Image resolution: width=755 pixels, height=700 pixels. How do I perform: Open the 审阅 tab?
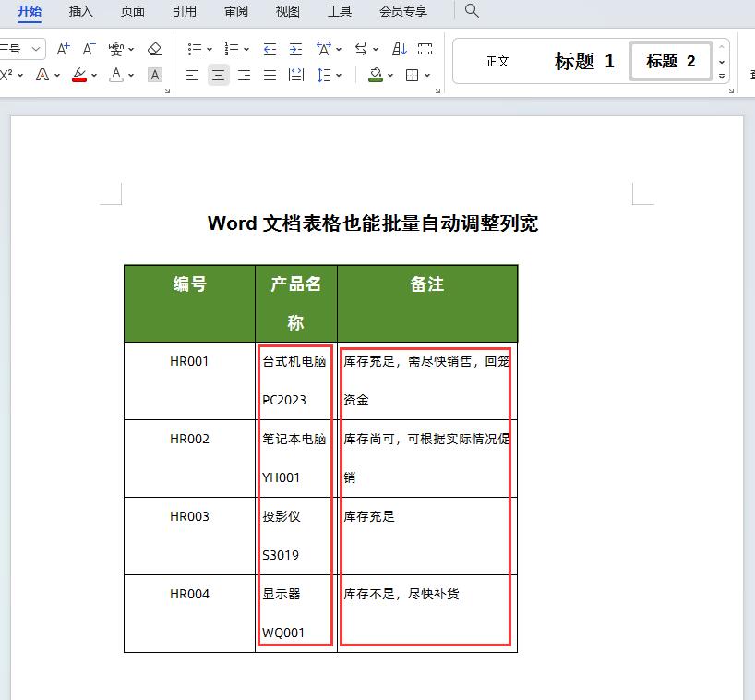(236, 10)
